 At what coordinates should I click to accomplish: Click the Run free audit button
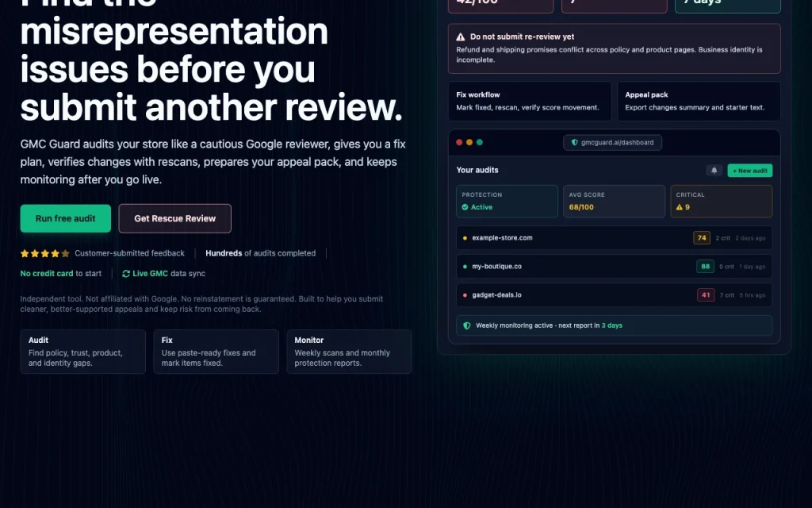pos(65,218)
